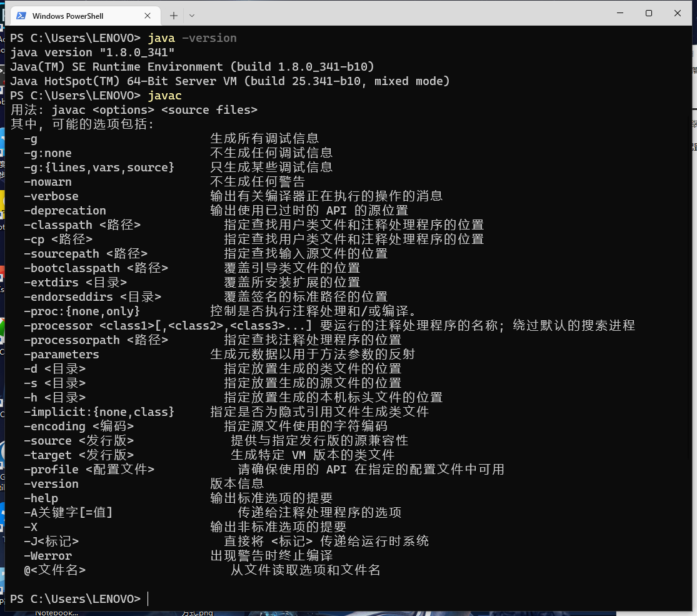Viewport: 697px width, 616px height.
Task: Open the new-tab profile dropdown chevron
Action: [x=191, y=15]
